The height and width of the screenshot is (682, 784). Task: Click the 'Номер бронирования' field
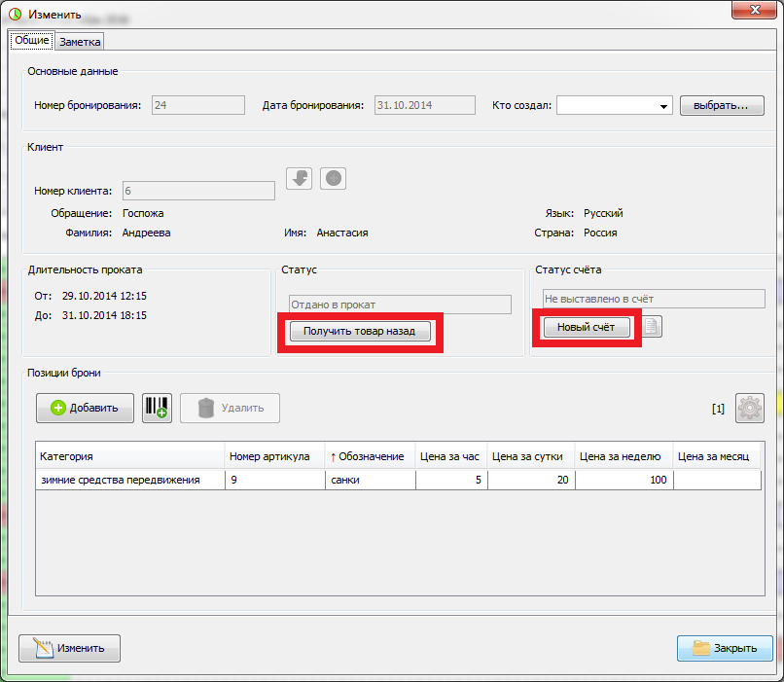[198, 105]
